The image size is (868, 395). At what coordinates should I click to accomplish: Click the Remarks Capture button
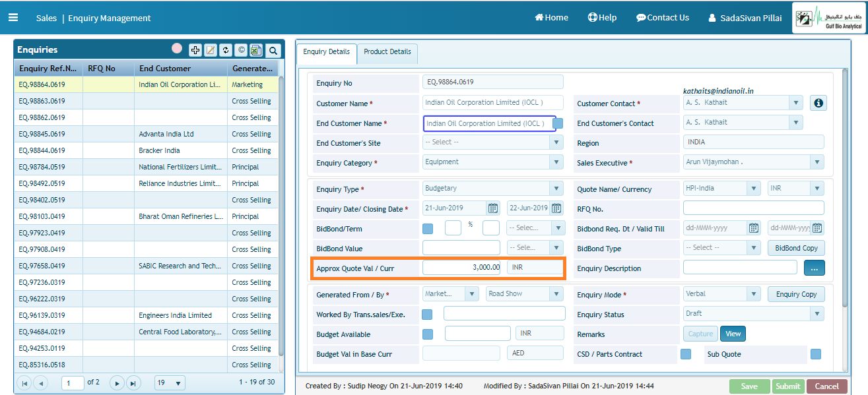click(700, 334)
